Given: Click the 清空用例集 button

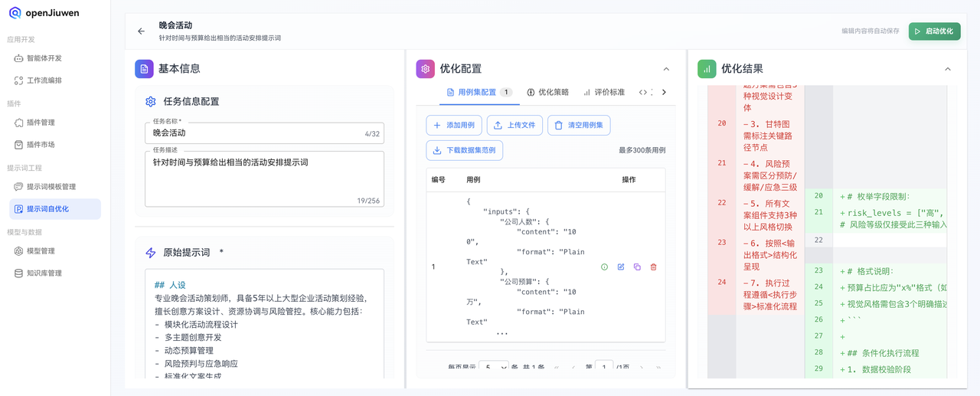Looking at the screenshot, I should point(579,126).
